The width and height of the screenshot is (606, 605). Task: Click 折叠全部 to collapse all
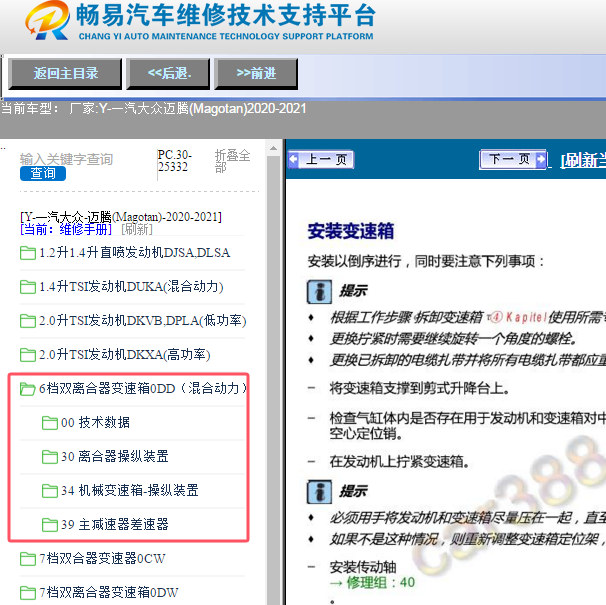point(232,161)
